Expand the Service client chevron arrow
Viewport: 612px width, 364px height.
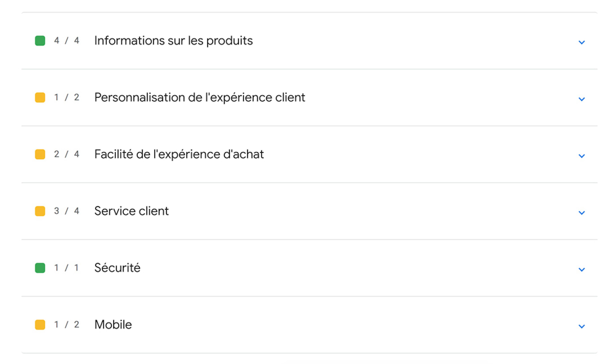point(581,212)
